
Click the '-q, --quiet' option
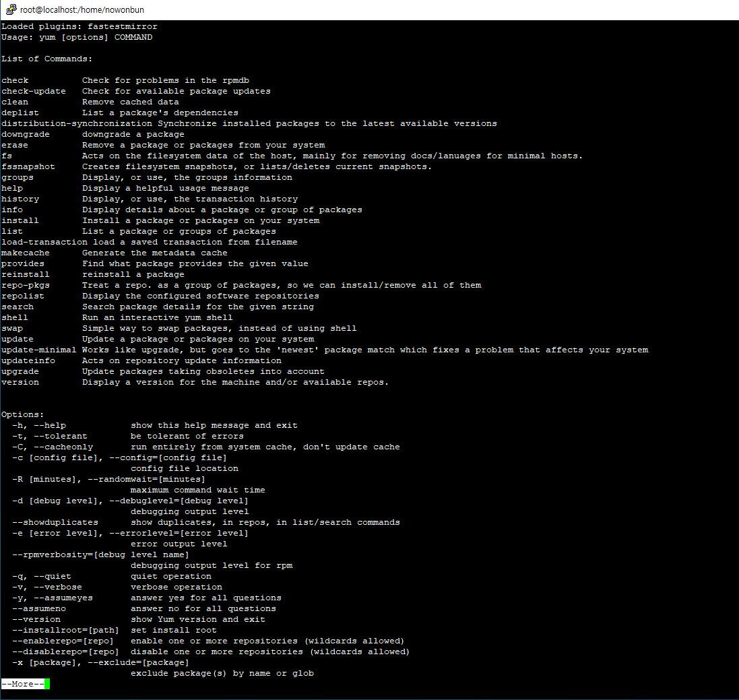(x=42, y=577)
